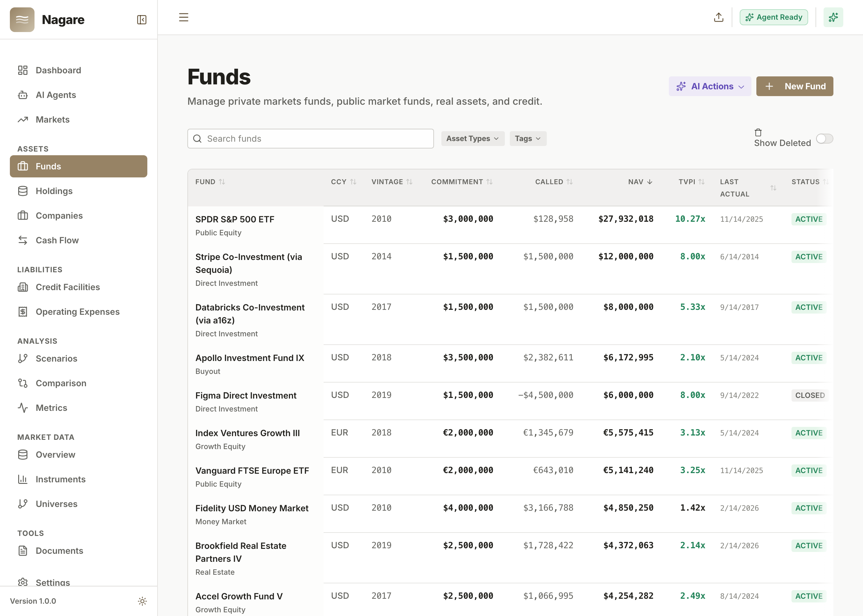Click the Credit Facilities building icon
Screen dimensions: 863x616
tap(23, 287)
